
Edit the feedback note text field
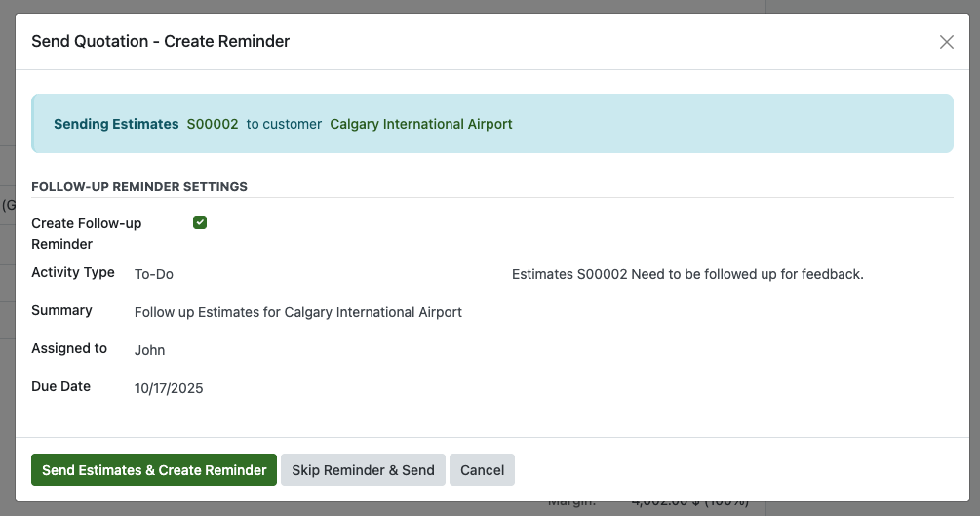tap(687, 274)
